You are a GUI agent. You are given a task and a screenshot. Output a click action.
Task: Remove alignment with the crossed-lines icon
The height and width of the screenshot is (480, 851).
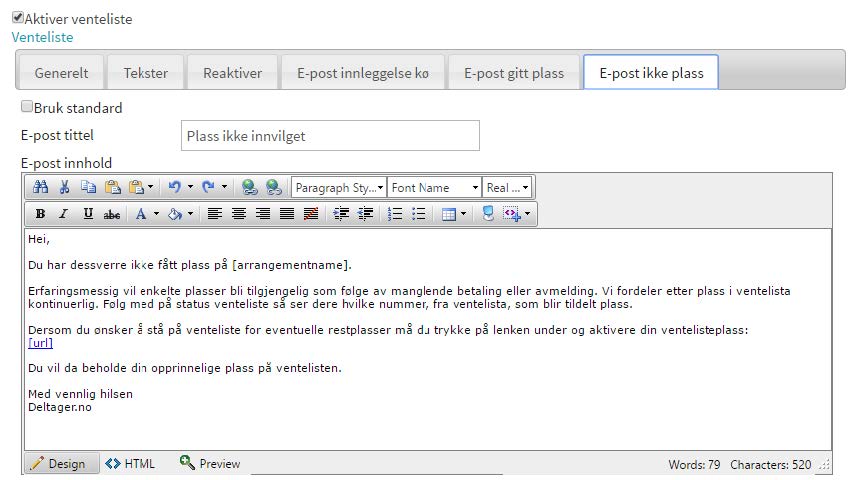tap(310, 214)
